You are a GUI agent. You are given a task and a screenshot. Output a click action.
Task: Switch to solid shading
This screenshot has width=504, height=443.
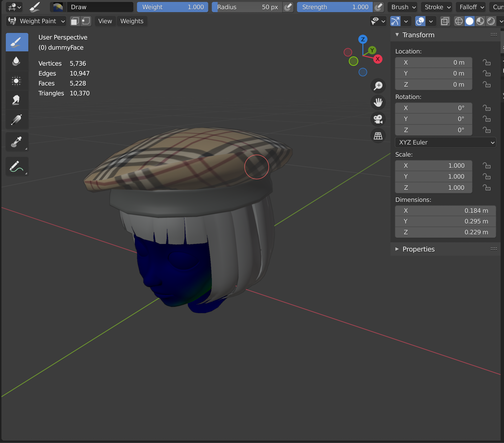click(469, 21)
